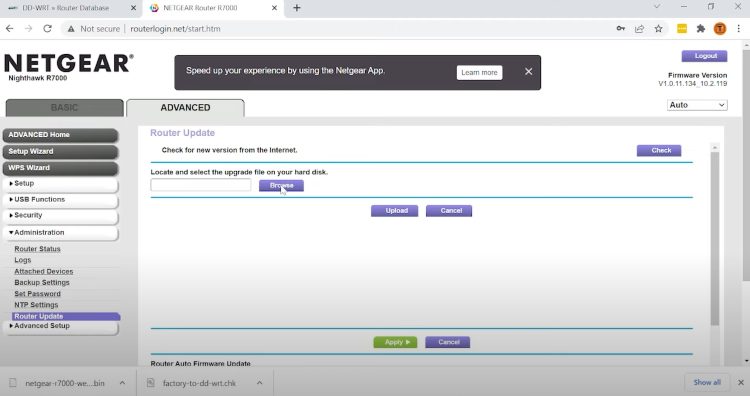Open the Auto language dropdown

[x=697, y=105]
